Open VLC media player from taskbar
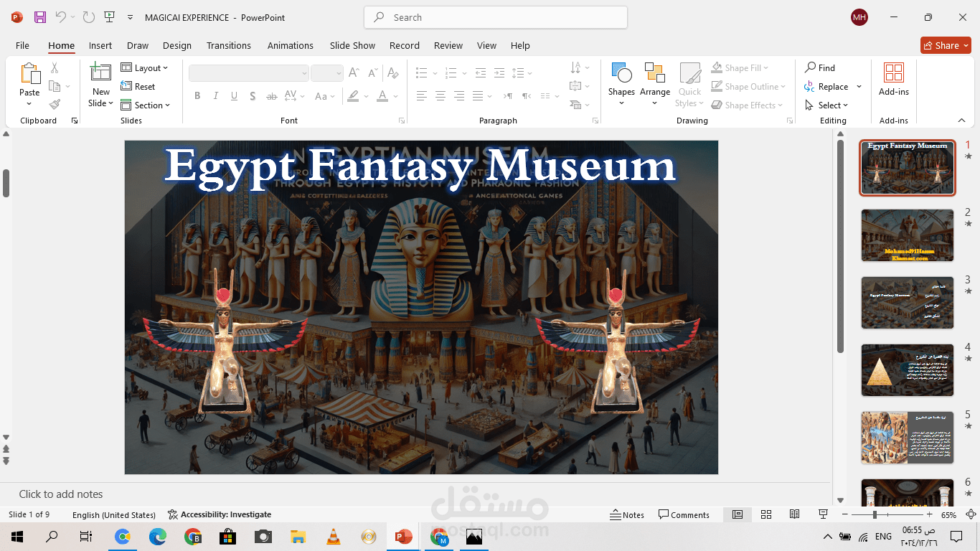Image resolution: width=980 pixels, height=551 pixels. click(x=334, y=536)
